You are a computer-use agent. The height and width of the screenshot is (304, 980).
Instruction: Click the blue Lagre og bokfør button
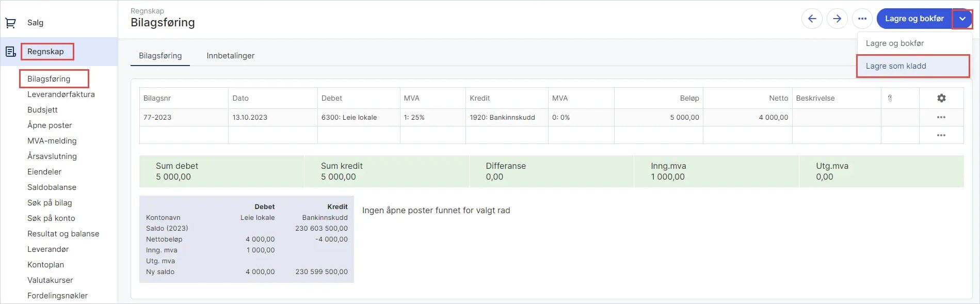click(x=914, y=19)
